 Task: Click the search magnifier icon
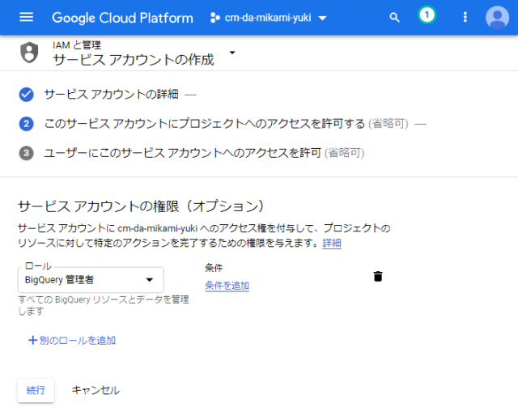click(x=394, y=17)
